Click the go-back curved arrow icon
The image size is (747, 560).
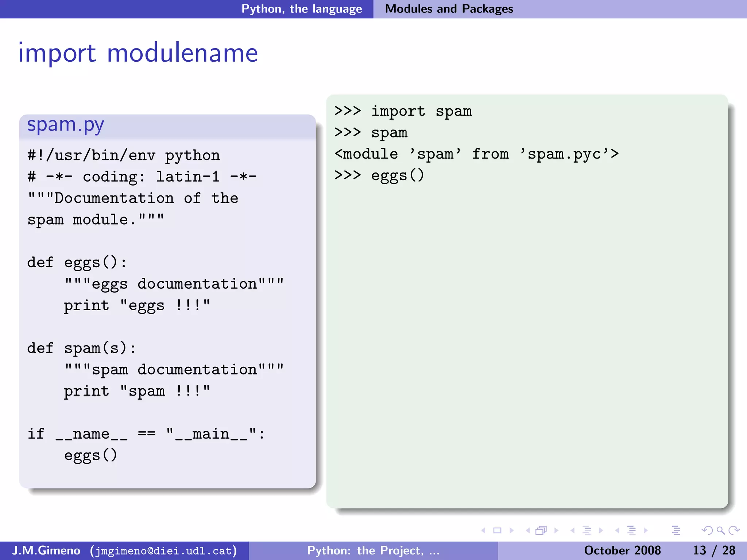pyautogui.click(x=707, y=530)
